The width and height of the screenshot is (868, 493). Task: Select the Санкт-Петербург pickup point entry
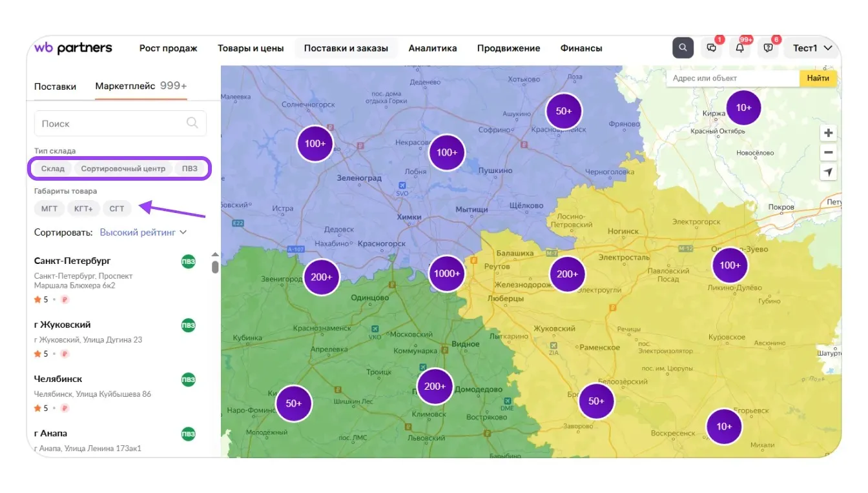(72, 261)
